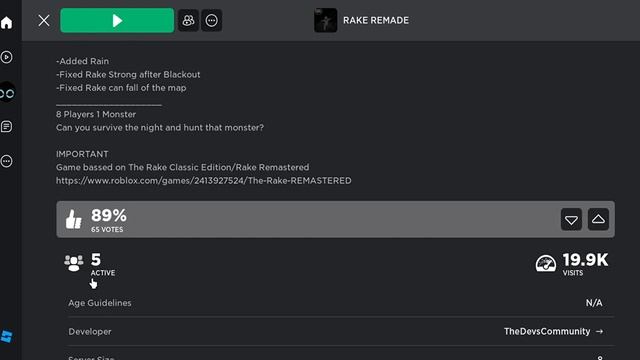
Task: Open the Discover play-circle sidebar icon
Action: pyautogui.click(x=7, y=57)
